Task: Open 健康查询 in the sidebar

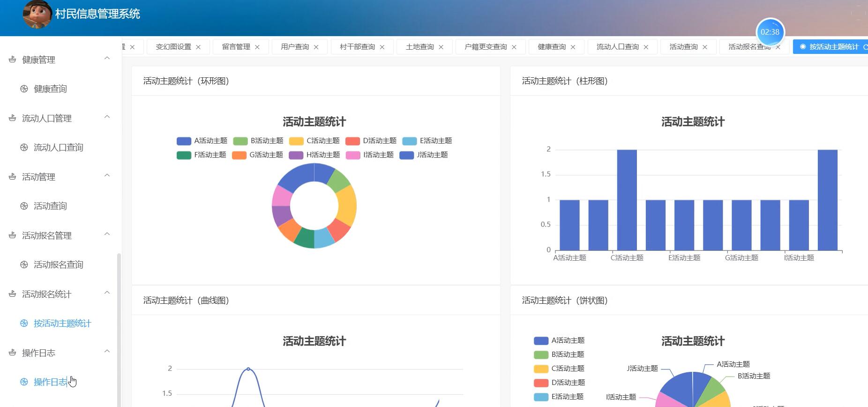Action: pos(50,89)
